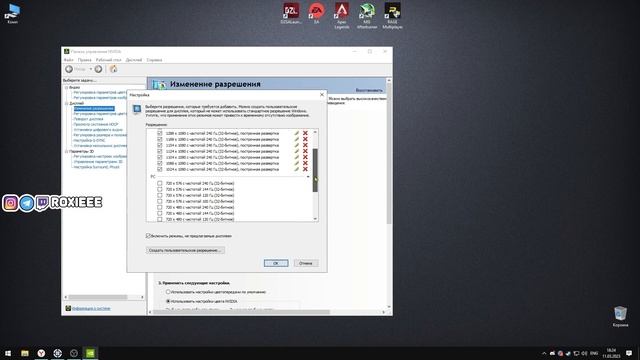Open the Корзина recycle bin icon
The height and width of the screenshot is (360, 640).
[620, 317]
